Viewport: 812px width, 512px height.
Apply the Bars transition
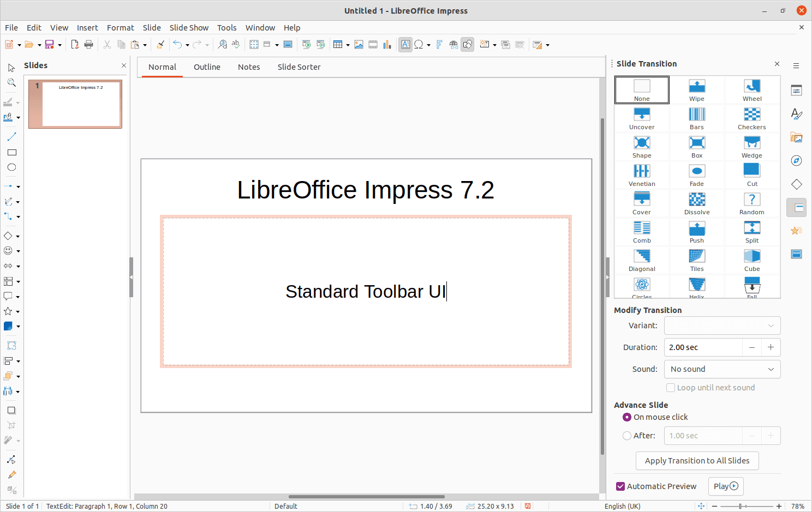pyautogui.click(x=697, y=118)
